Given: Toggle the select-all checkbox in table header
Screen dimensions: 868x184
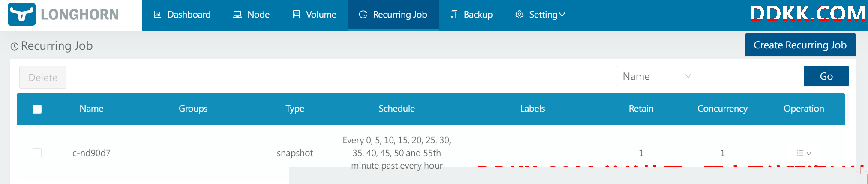Looking at the screenshot, I should click(37, 109).
